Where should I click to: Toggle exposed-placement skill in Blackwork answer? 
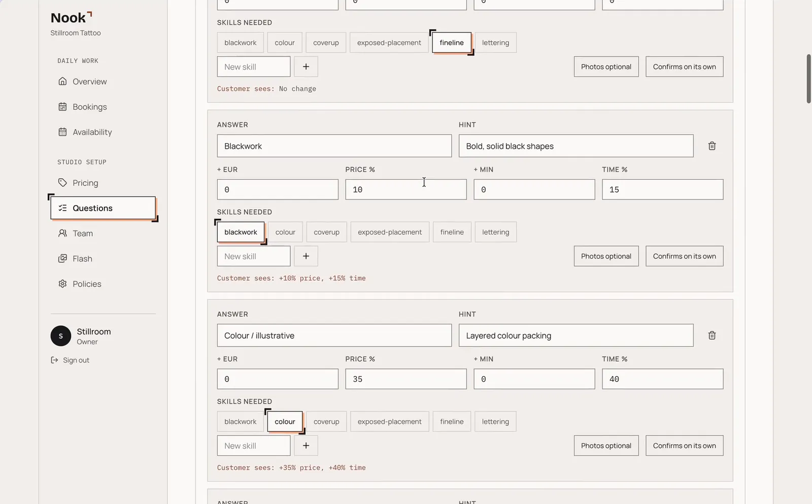(x=390, y=232)
